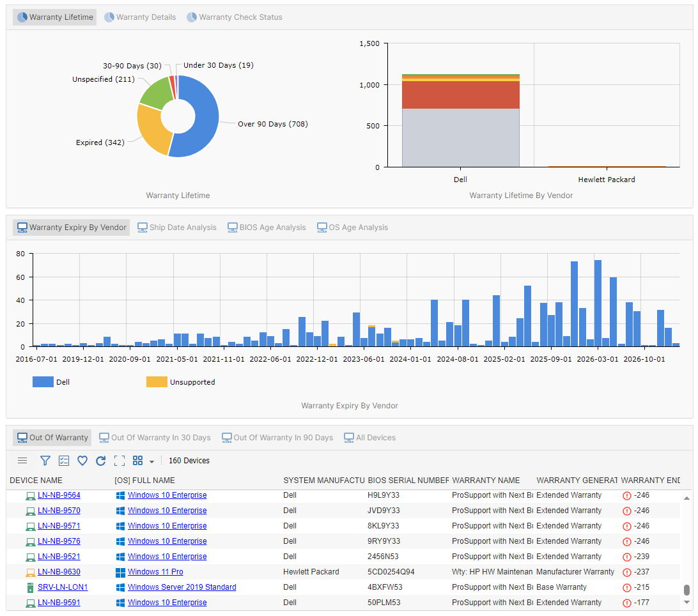This screenshot has width=698, height=616.
Task: Open the All Devices tab
Action: (369, 438)
